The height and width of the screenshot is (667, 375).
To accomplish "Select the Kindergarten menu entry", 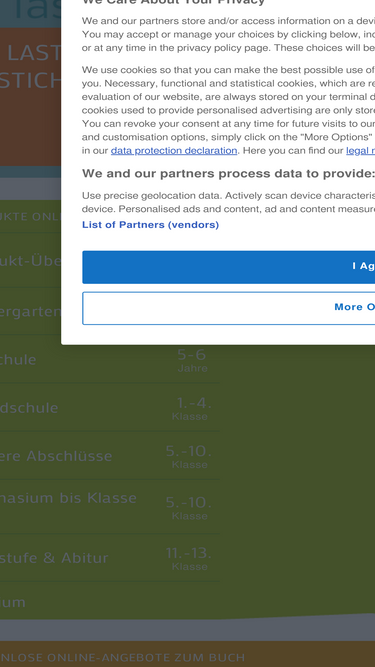I will click(x=31, y=311).
